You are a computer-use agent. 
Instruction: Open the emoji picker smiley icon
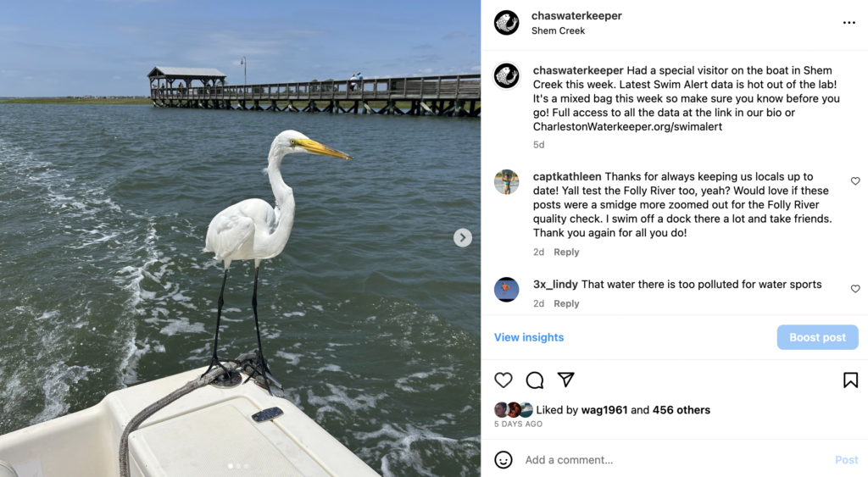[504, 460]
